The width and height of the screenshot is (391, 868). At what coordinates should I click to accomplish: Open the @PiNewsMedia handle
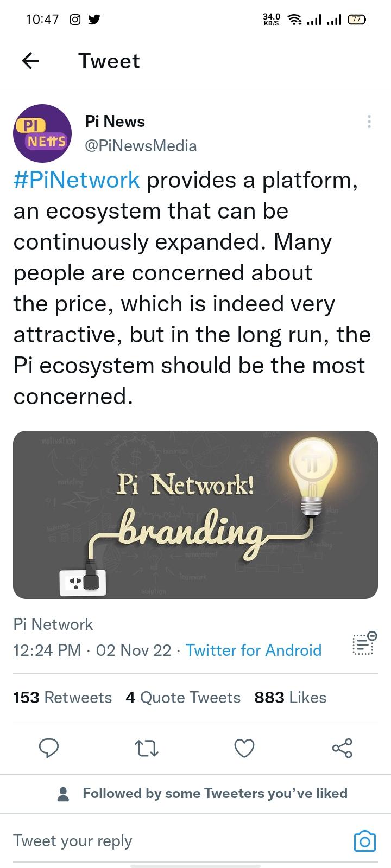[141, 146]
